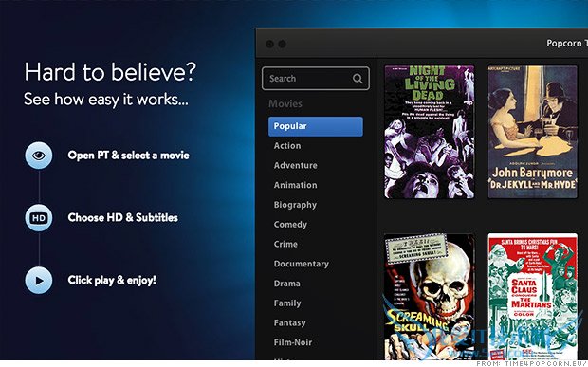The width and height of the screenshot is (588, 367).
Task: Click the second dark window control dot
Action: tap(283, 44)
